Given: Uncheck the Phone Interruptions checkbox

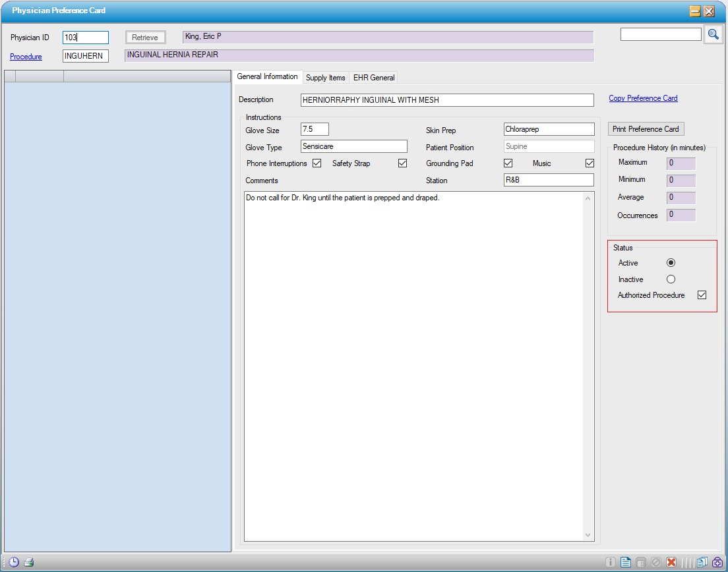Looking at the screenshot, I should point(317,163).
